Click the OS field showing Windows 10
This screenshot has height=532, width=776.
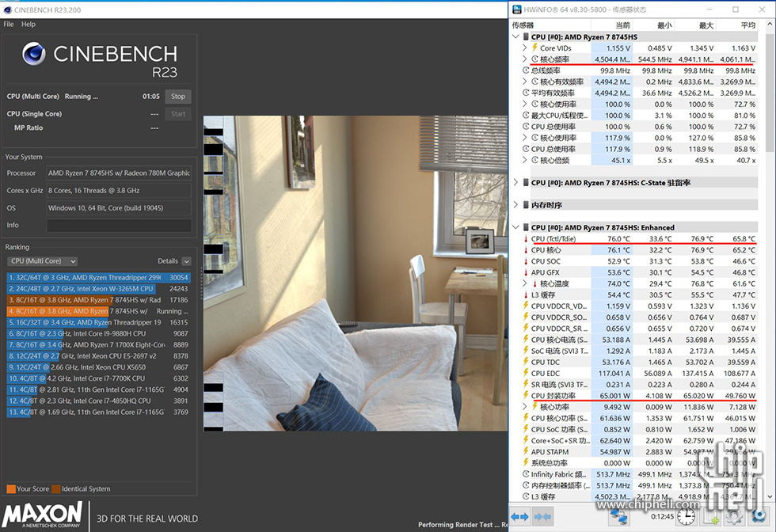[119, 208]
